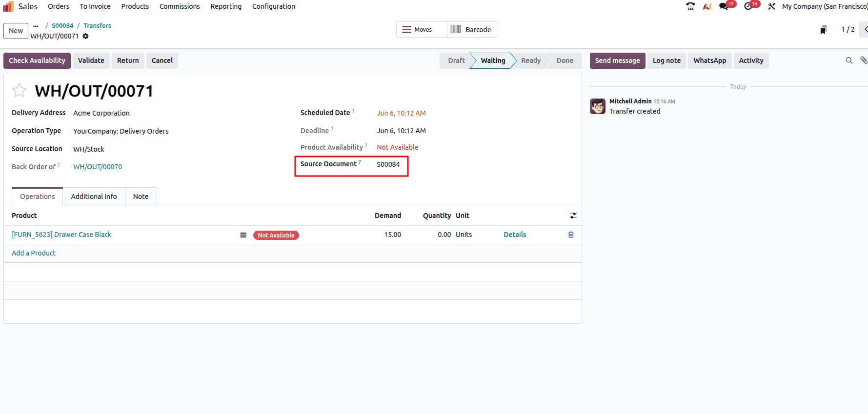Schedule with the Activity button
Viewport: 868px width, 414px height.
(751, 60)
